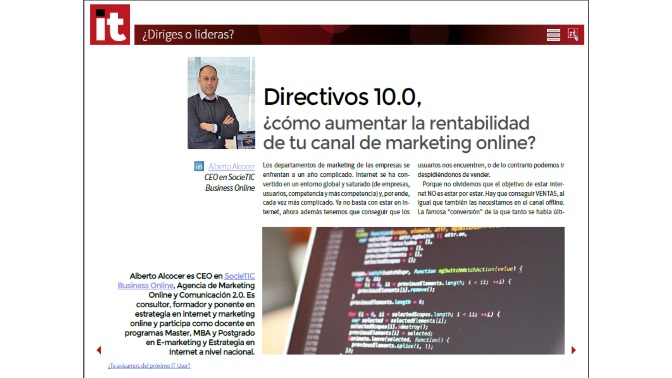Go to next page with right arrow
The width and height of the screenshot is (672, 378).
[573, 350]
